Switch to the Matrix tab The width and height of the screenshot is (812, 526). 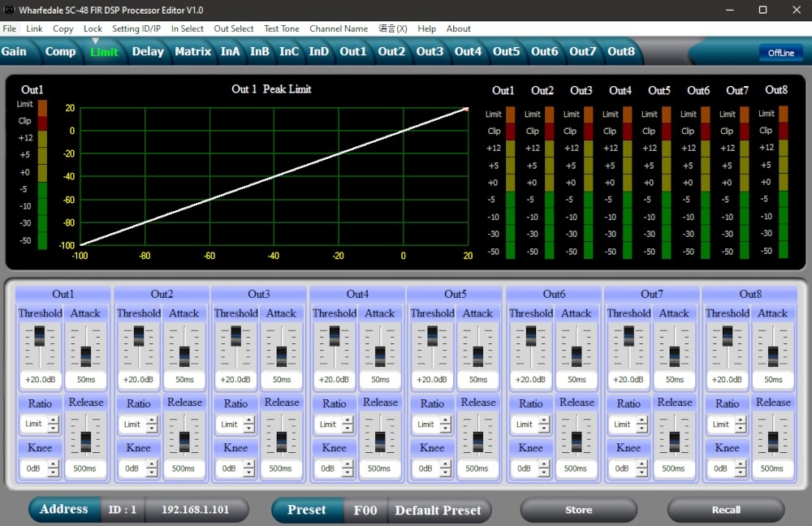click(192, 51)
